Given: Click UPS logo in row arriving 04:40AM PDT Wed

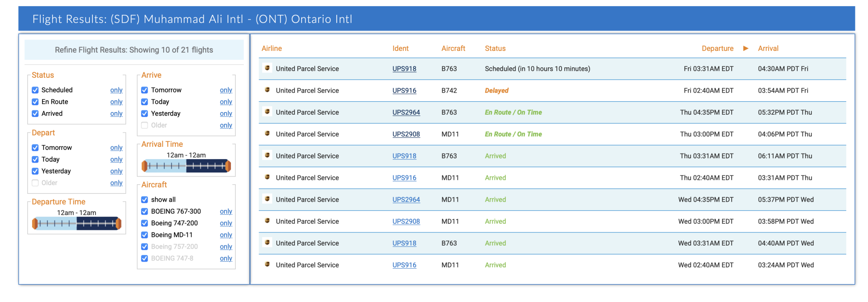Looking at the screenshot, I should click(x=267, y=242).
